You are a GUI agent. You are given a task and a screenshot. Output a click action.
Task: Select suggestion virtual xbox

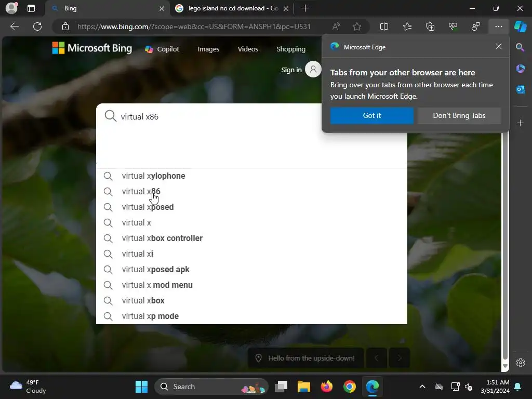(x=251, y=301)
